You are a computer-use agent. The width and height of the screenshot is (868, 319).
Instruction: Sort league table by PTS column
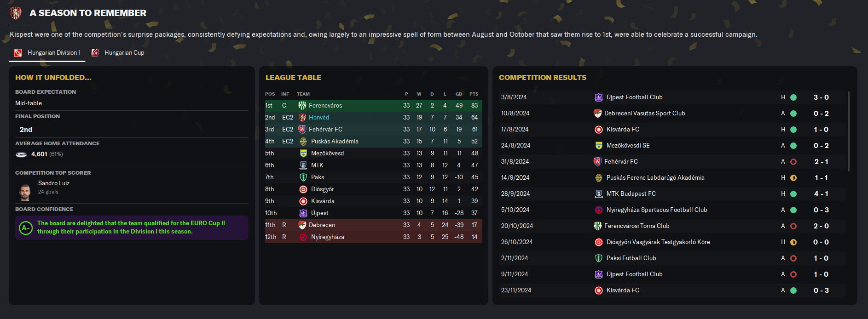click(474, 94)
